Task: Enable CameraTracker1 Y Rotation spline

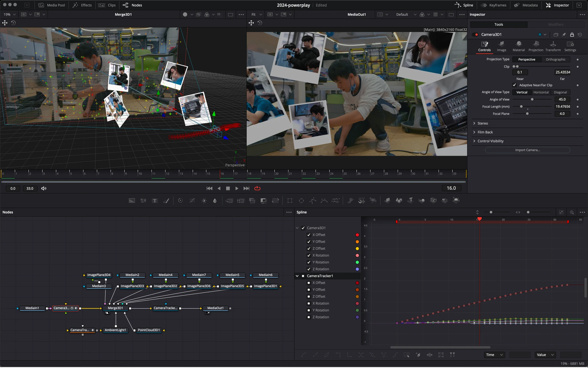Action: click(309, 310)
